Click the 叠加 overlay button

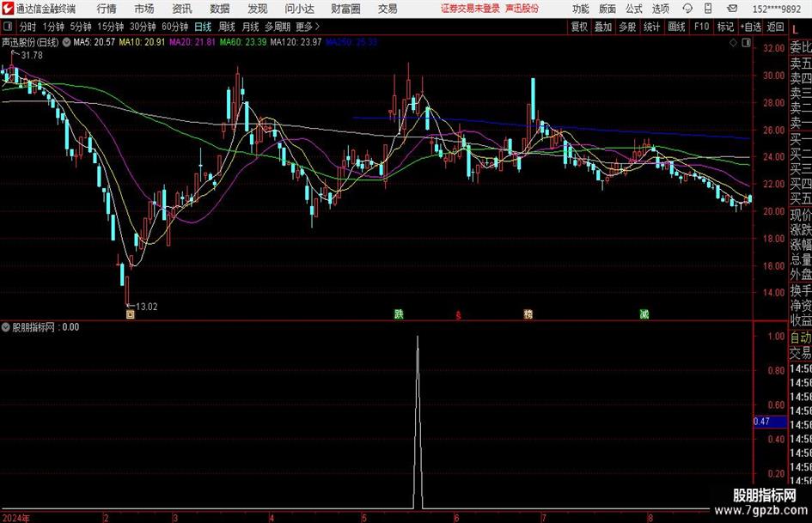click(603, 27)
